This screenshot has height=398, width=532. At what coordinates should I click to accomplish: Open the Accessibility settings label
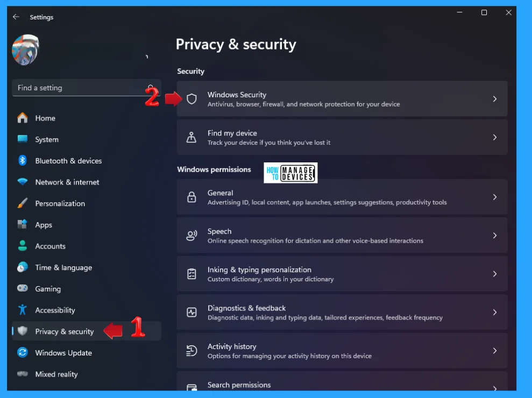(55, 310)
